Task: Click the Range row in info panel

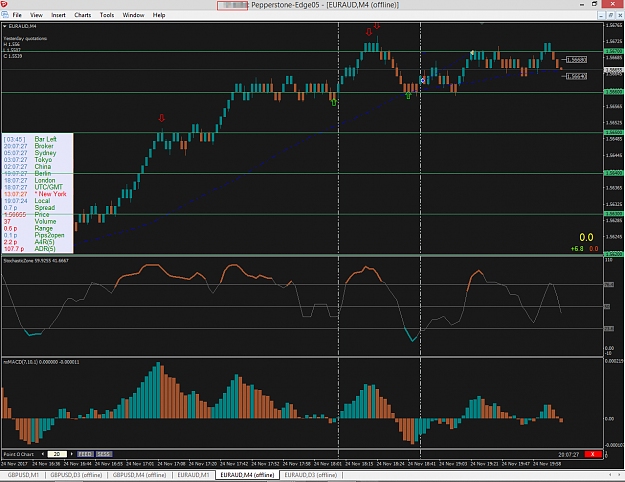Action: click(x=28, y=228)
